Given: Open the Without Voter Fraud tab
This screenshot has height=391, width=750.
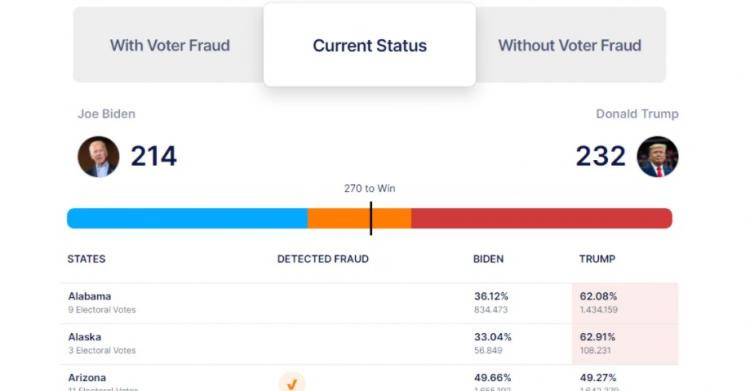Looking at the screenshot, I should 570,45.
